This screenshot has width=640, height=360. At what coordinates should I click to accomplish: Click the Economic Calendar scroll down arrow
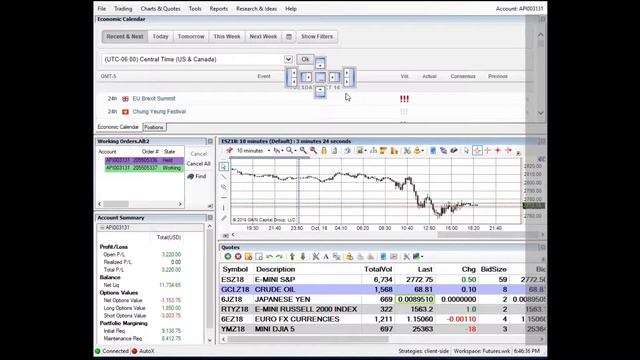(540, 113)
